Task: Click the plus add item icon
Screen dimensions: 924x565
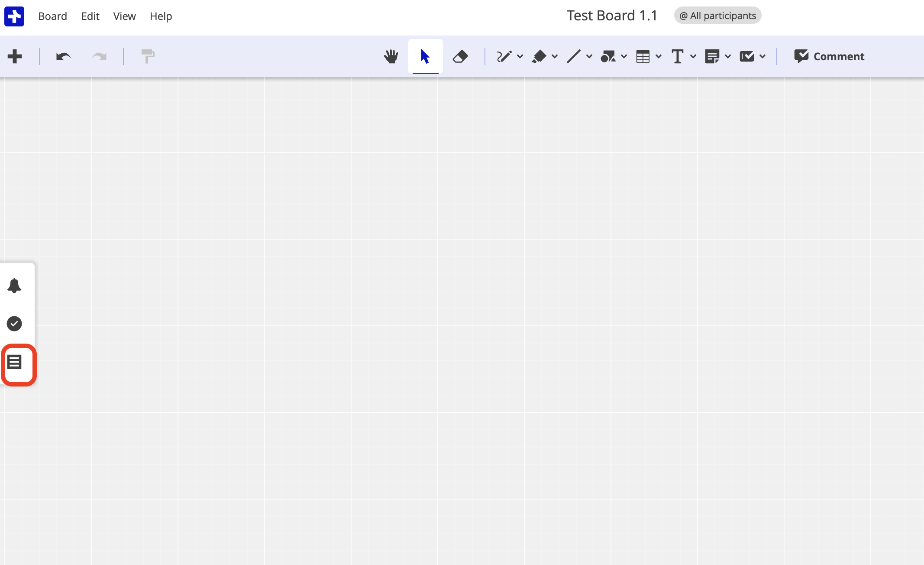Action: tap(15, 56)
